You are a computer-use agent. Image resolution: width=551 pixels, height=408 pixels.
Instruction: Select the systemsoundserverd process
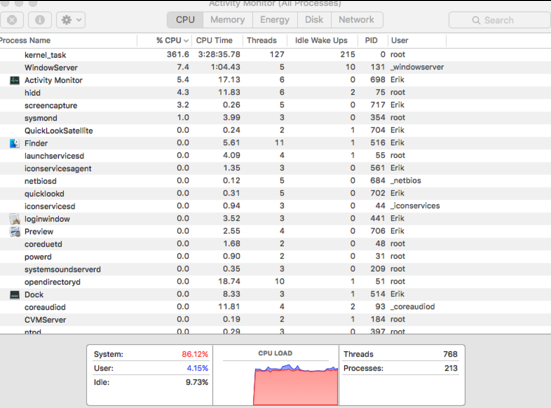click(63, 269)
